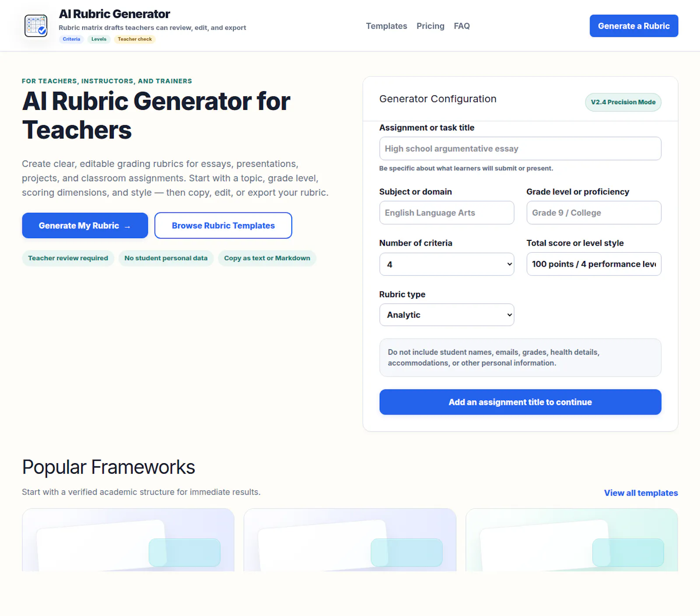Open the View all templates link
Viewport: 700px width, 616px height.
pos(641,493)
